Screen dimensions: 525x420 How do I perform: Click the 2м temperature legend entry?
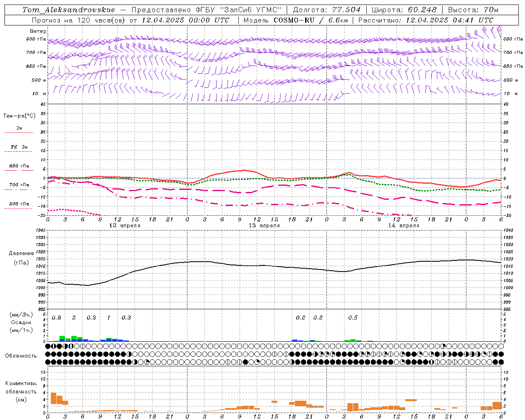click(x=19, y=128)
